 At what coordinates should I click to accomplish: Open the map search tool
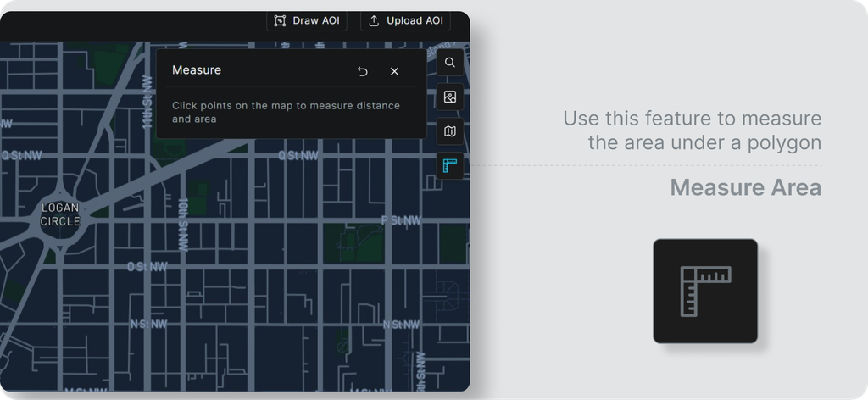450,63
